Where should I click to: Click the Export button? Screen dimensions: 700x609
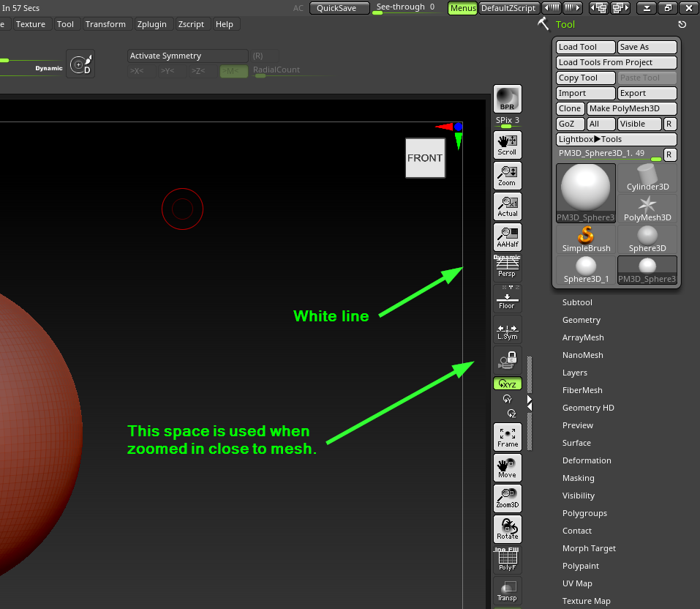[x=647, y=93]
